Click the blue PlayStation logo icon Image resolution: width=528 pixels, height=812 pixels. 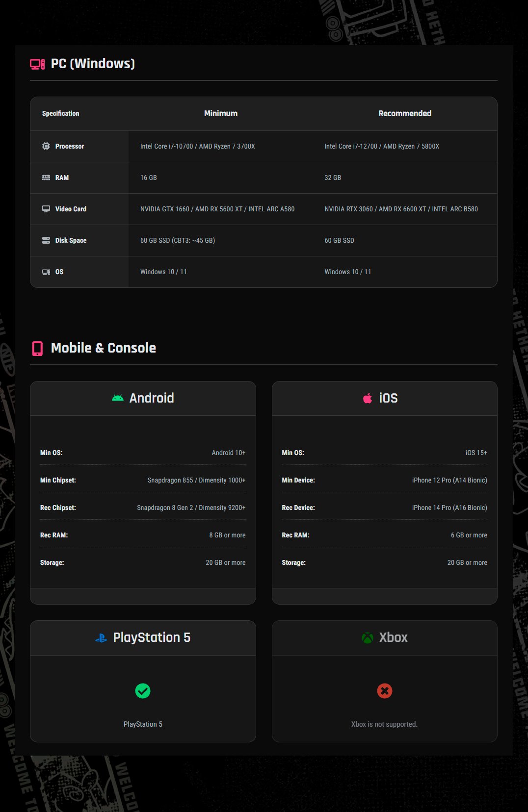point(101,638)
